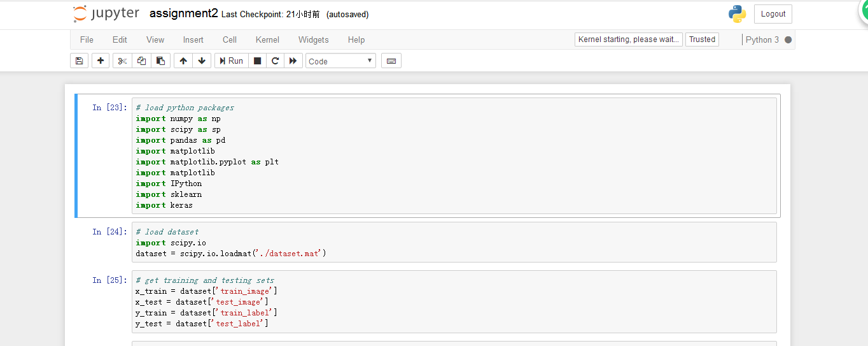Image resolution: width=868 pixels, height=346 pixels.
Task: Open the Kernel menu
Action: click(x=267, y=40)
